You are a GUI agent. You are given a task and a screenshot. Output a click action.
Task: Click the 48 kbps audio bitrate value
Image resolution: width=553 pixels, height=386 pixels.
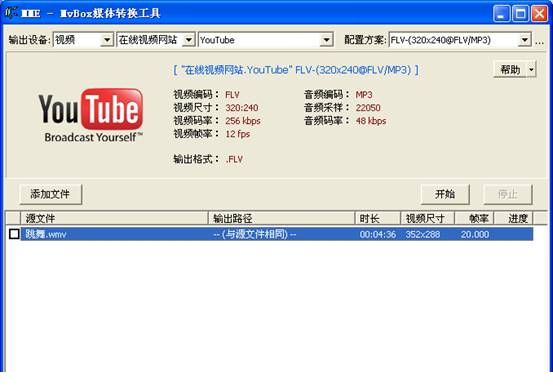[x=371, y=121]
